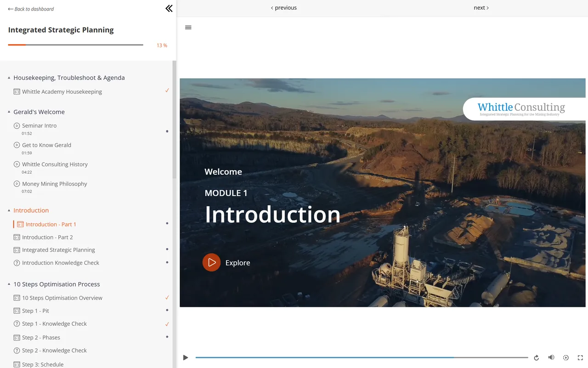
Task: Click the slide icon beside Step 1 - Pit
Action: point(17,311)
